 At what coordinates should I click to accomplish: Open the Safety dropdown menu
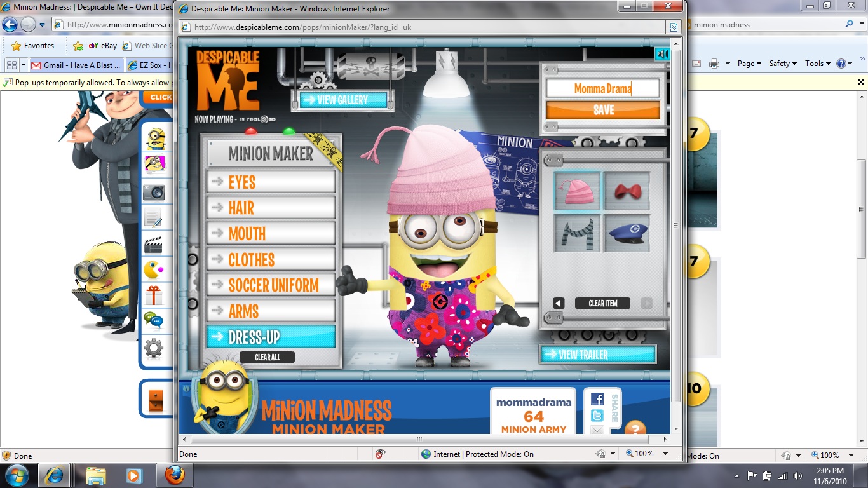[783, 64]
